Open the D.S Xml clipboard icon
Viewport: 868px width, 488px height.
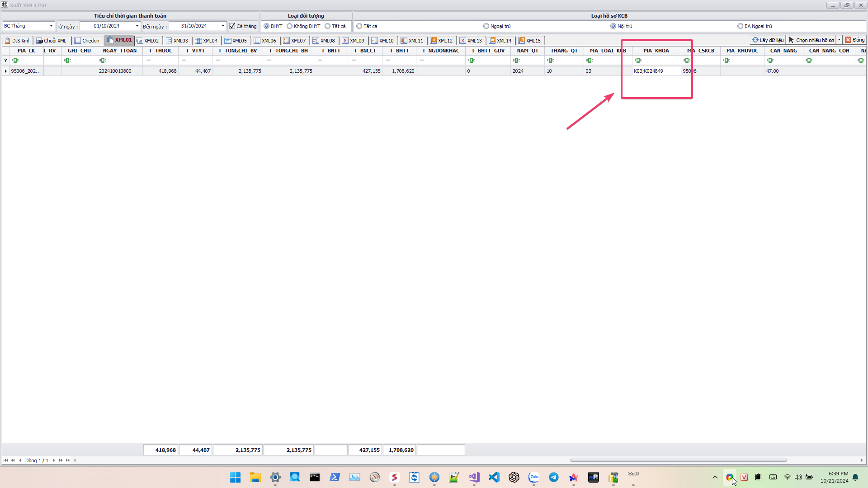pos(7,41)
